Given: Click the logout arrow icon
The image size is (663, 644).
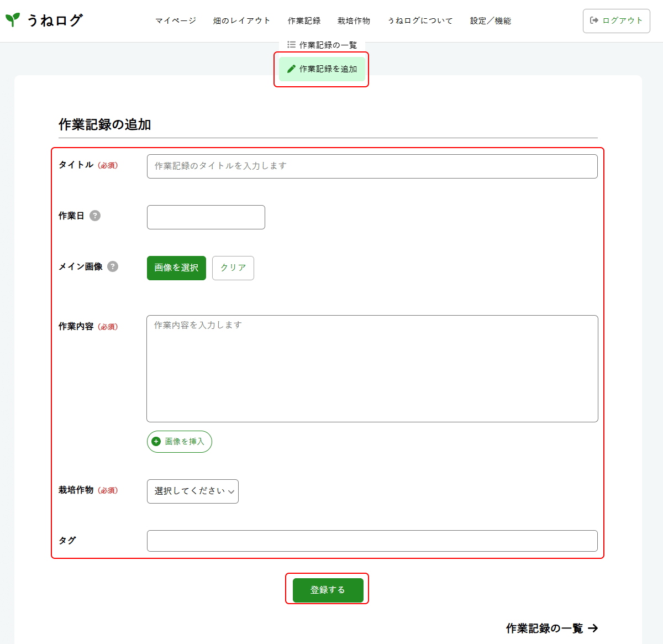Looking at the screenshot, I should pos(594,20).
